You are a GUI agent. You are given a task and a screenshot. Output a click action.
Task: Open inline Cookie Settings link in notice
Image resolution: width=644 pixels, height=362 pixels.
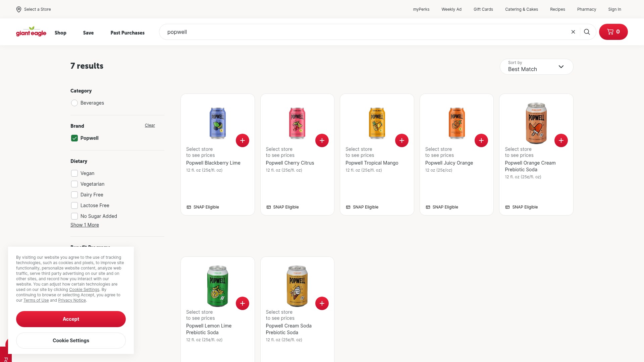coord(84,290)
